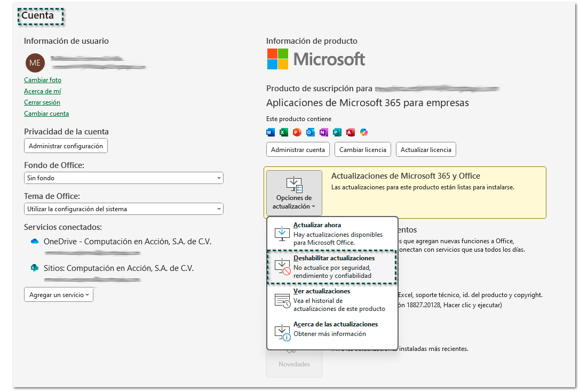
Task: Select Ver actualizaciones menu entry
Action: 332,300
